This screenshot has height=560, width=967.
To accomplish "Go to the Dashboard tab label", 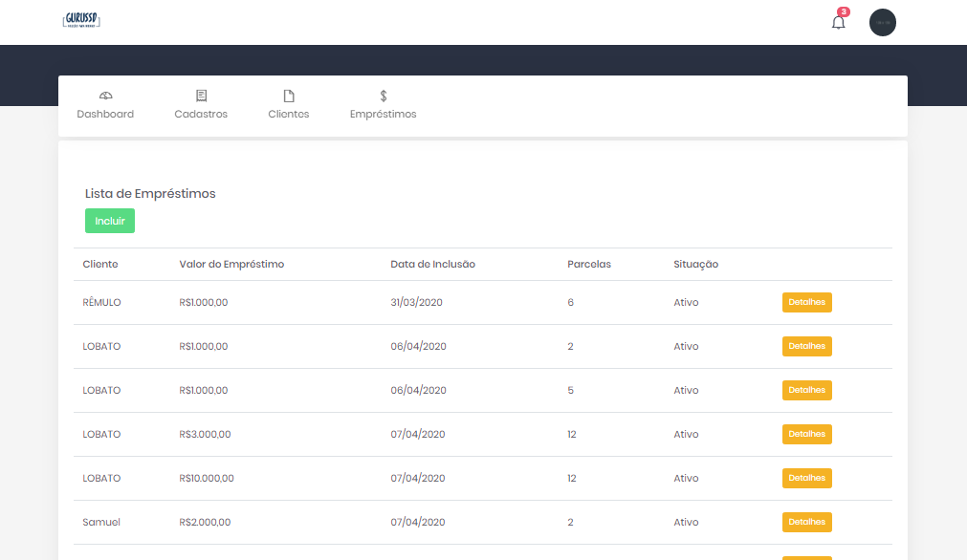I will tap(105, 114).
